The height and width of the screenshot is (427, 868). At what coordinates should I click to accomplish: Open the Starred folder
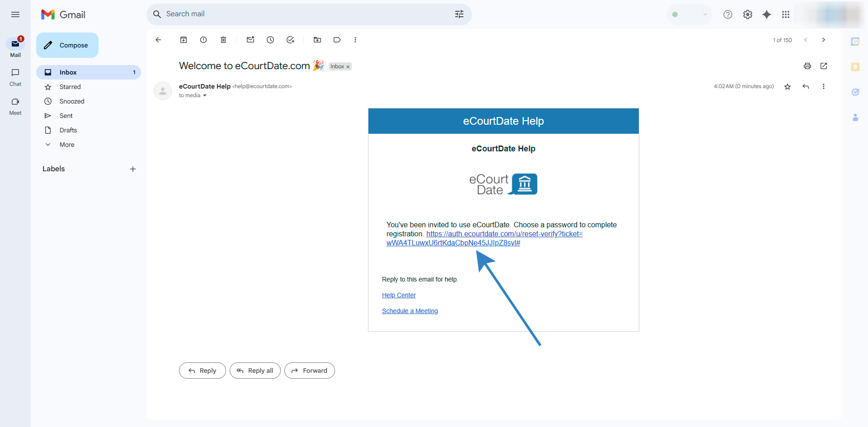[89, 87]
